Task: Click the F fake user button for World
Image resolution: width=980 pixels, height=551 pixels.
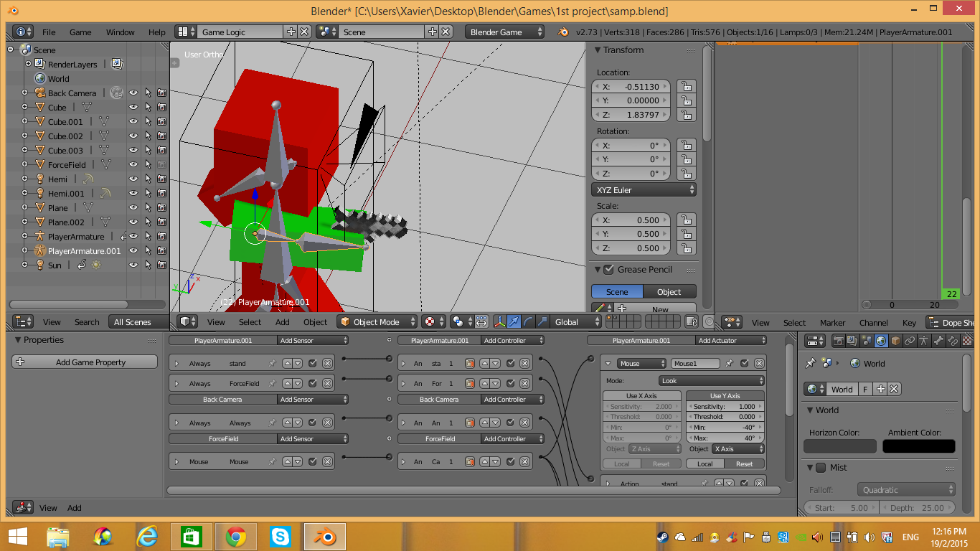Action: pos(865,389)
